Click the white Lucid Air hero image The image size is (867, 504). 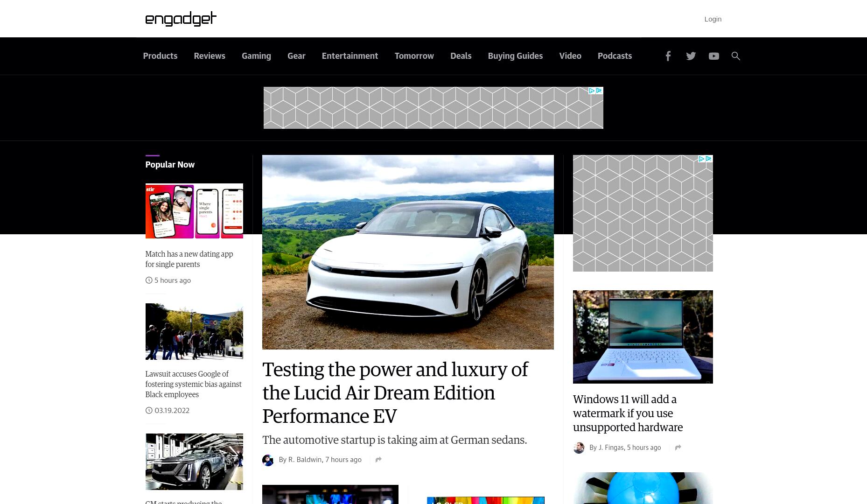click(408, 252)
